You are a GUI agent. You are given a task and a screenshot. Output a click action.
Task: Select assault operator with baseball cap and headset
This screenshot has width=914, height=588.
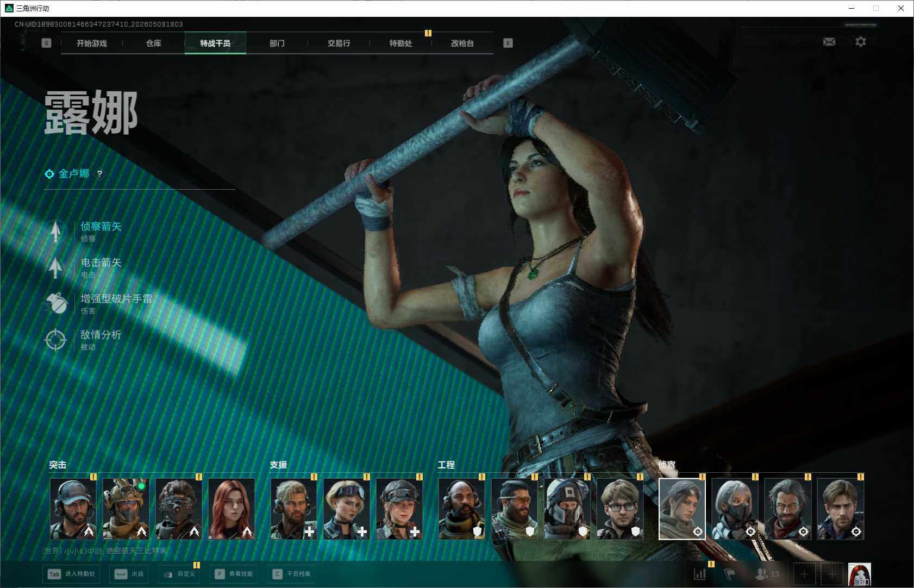(x=73, y=509)
